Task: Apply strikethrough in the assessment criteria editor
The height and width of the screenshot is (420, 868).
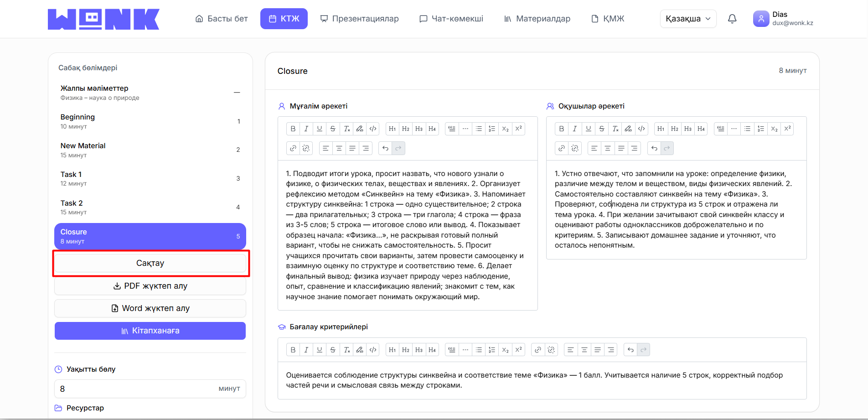Action: pos(333,349)
